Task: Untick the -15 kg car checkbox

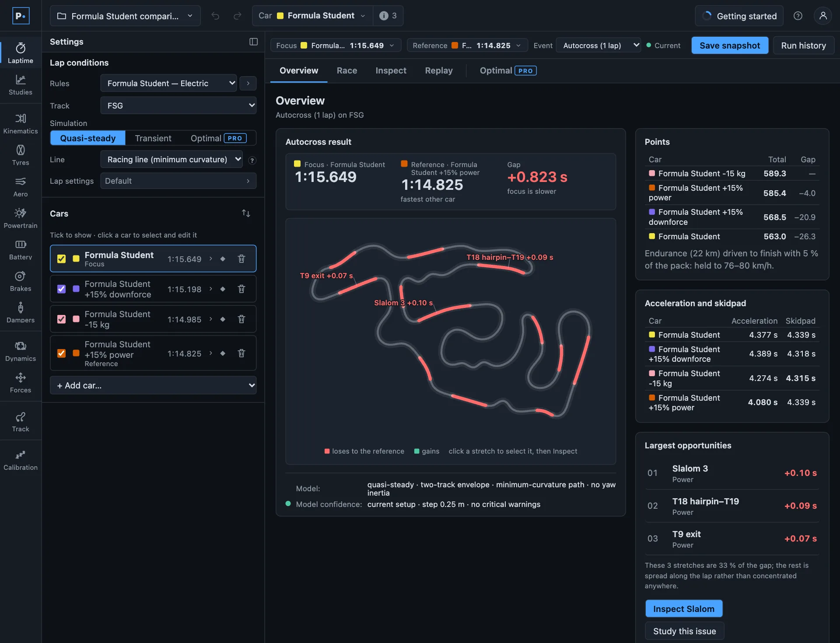Action: click(61, 319)
